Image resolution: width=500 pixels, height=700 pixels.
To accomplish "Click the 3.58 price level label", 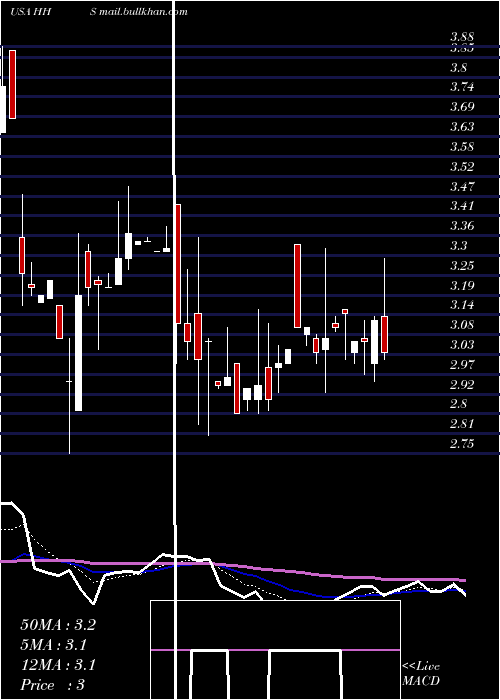I will pos(462,146).
